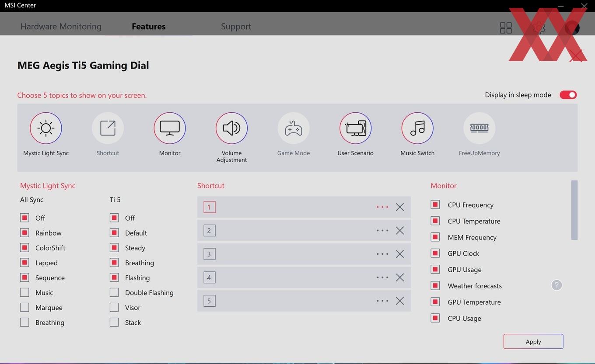Click the Apply button
The image size is (595, 364).
[533, 341]
